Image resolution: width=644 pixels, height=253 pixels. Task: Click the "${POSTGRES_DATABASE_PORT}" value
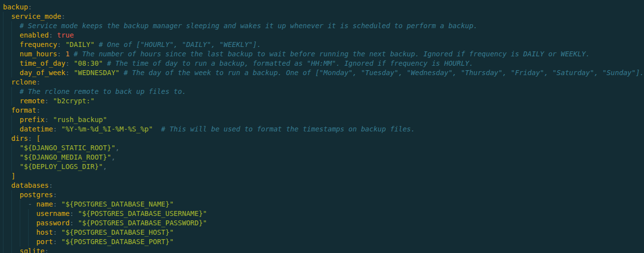pos(117,242)
